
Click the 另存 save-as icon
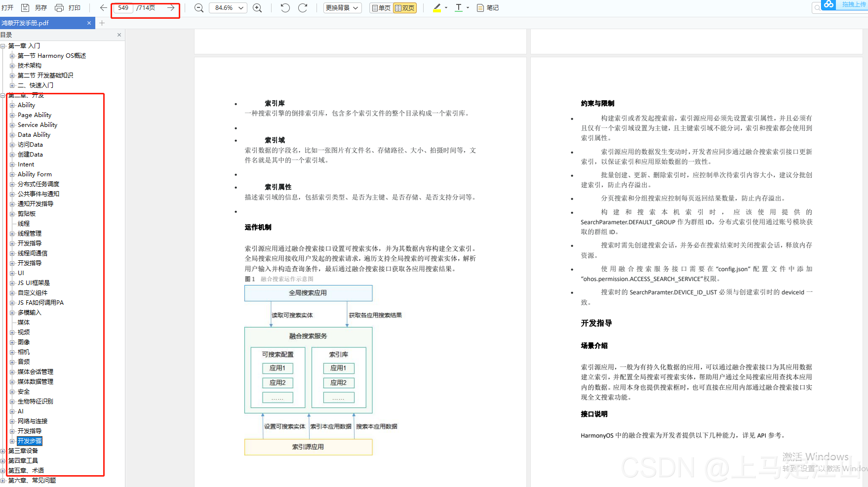click(x=25, y=8)
